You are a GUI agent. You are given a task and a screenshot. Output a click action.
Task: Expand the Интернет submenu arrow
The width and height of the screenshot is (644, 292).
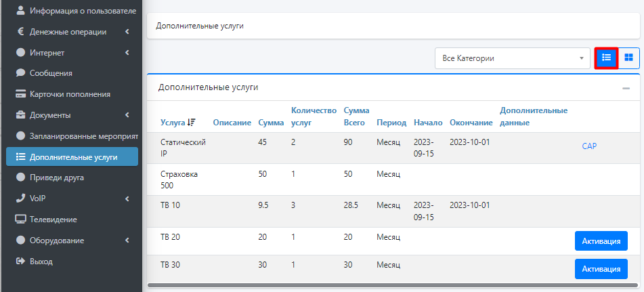click(127, 53)
